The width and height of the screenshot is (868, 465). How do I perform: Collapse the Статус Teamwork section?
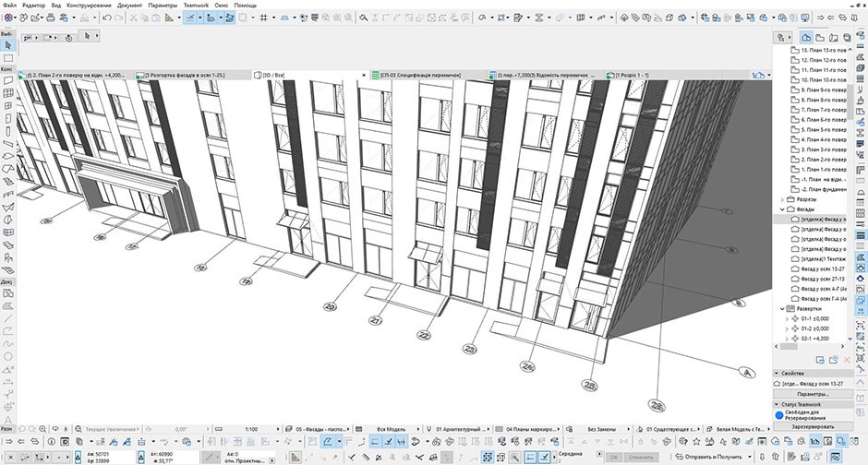pos(778,404)
